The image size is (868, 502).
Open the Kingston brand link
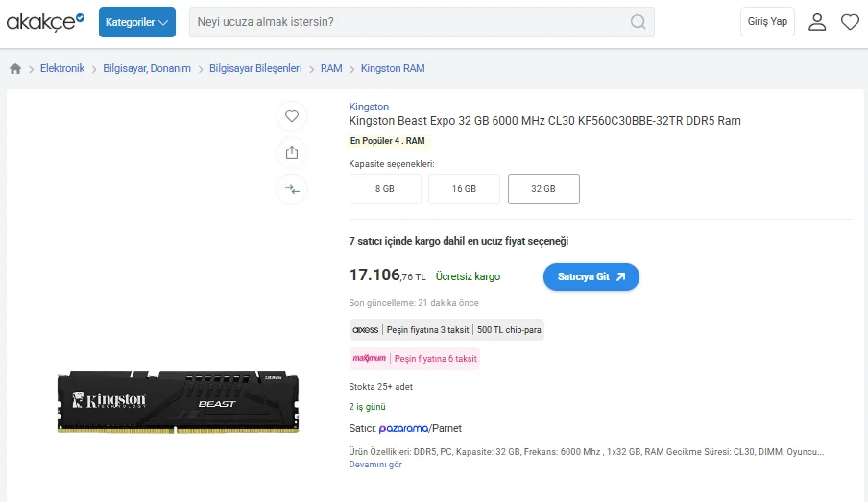pyautogui.click(x=369, y=107)
